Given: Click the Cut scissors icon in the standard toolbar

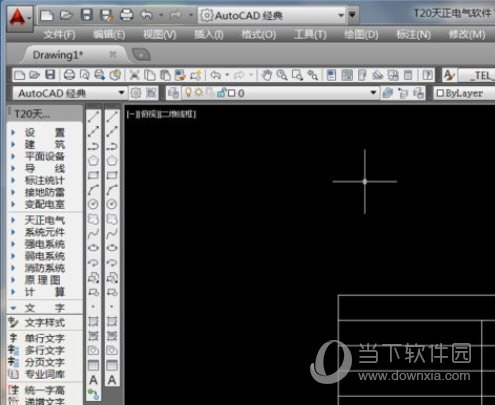Looking at the screenshot, I should [134, 75].
